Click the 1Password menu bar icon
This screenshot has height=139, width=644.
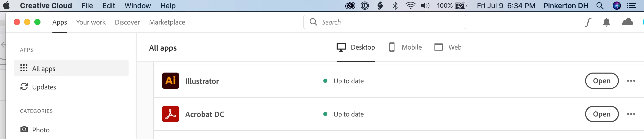click(365, 6)
